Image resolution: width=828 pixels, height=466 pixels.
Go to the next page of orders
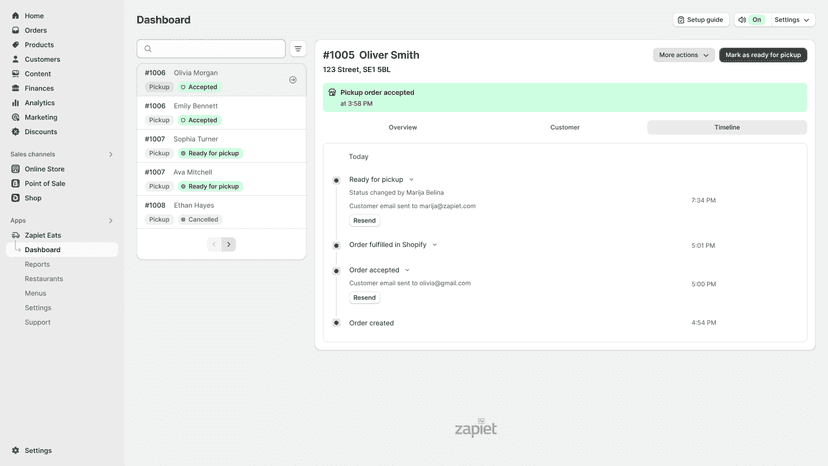pos(229,244)
